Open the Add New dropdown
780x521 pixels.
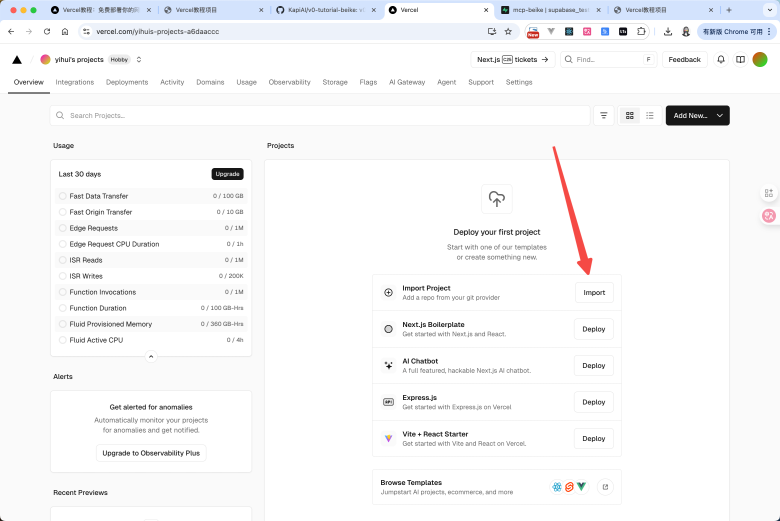click(697, 115)
